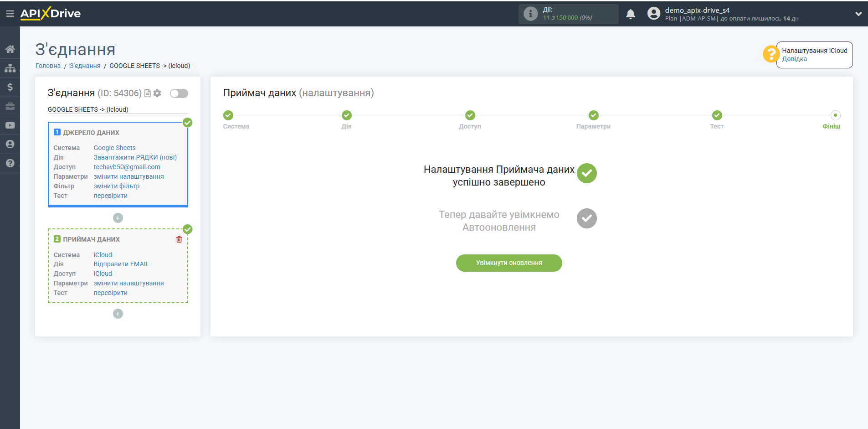This screenshot has width=868, height=429.
Task: Open the YouTube video sidebar icon
Action: [x=10, y=125]
